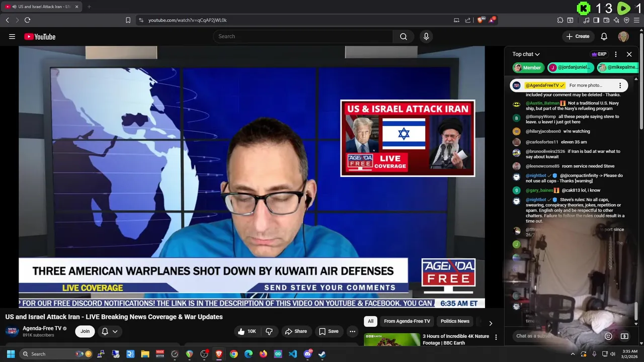Open the chat three-dot options menu
The width and height of the screenshot is (644, 362).
click(x=616, y=54)
